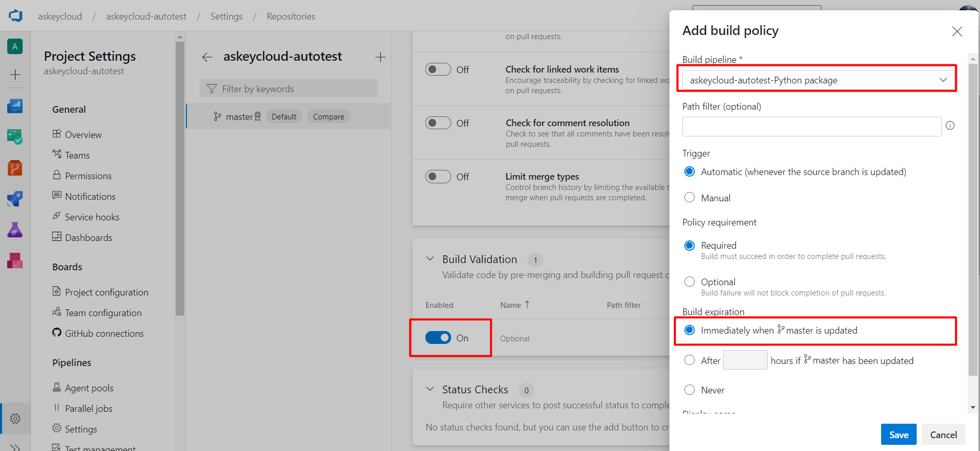980x451 pixels.
Task: Open project settings gear in sidebar
Action: [15, 419]
